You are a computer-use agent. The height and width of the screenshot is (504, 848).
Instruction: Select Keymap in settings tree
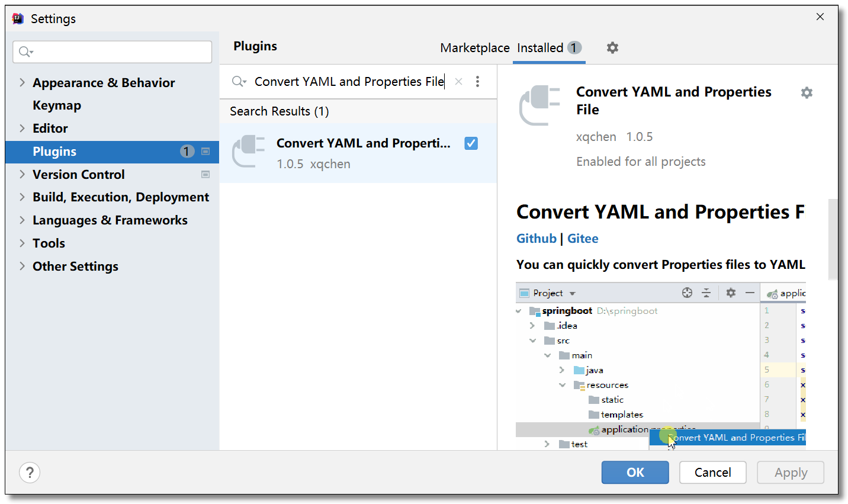click(57, 105)
